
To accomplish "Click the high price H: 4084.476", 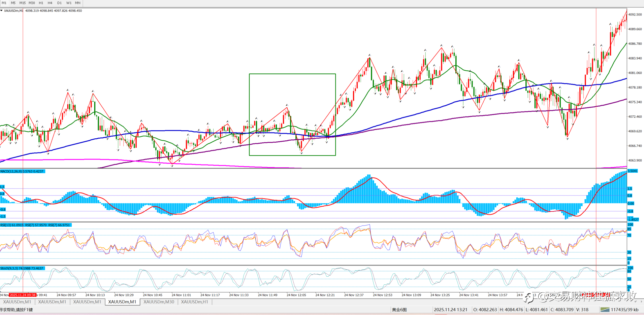I will tap(511, 310).
